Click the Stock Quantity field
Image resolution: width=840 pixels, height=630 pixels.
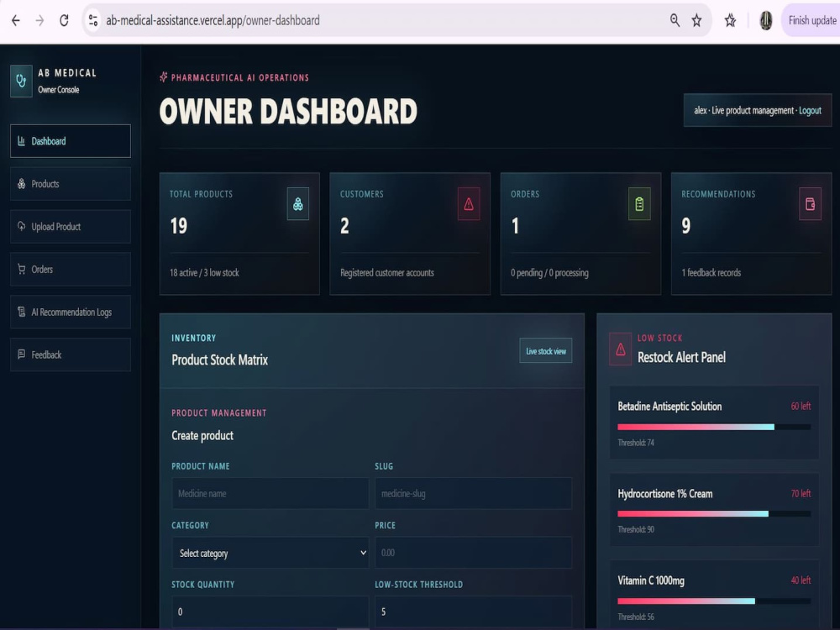coord(270,612)
